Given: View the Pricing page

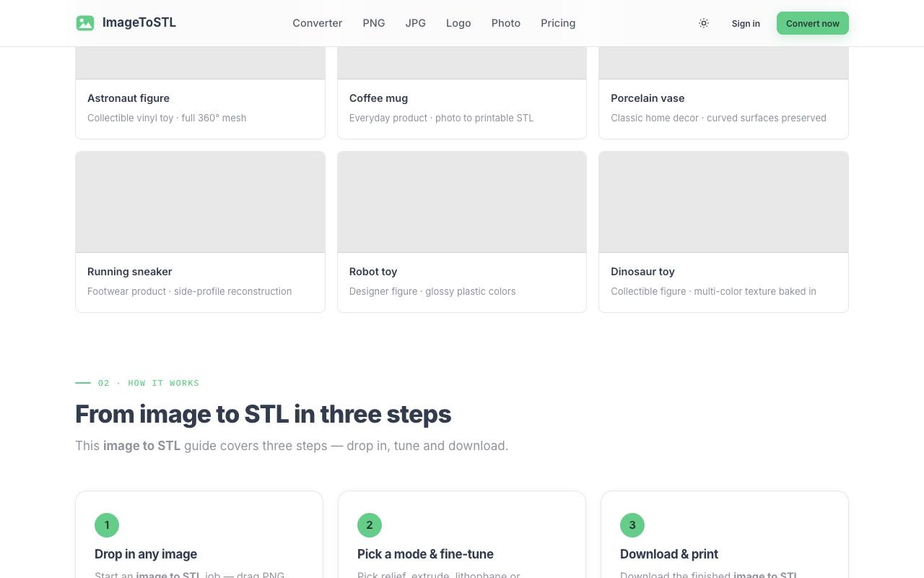Looking at the screenshot, I should [x=558, y=23].
